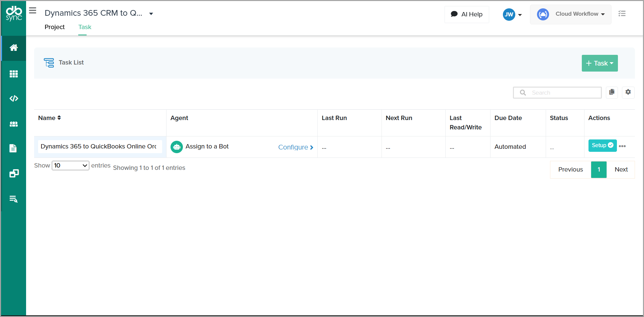Click the checklist icon at top right
The width and height of the screenshot is (644, 317).
tap(622, 14)
